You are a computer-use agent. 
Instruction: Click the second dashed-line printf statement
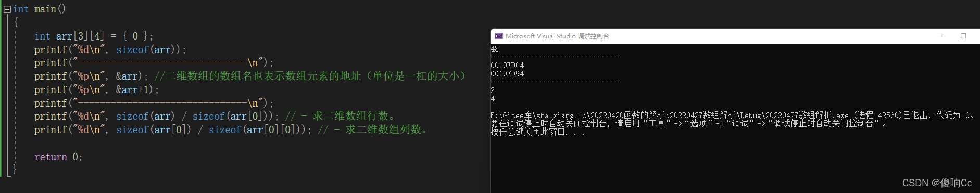tap(154, 103)
